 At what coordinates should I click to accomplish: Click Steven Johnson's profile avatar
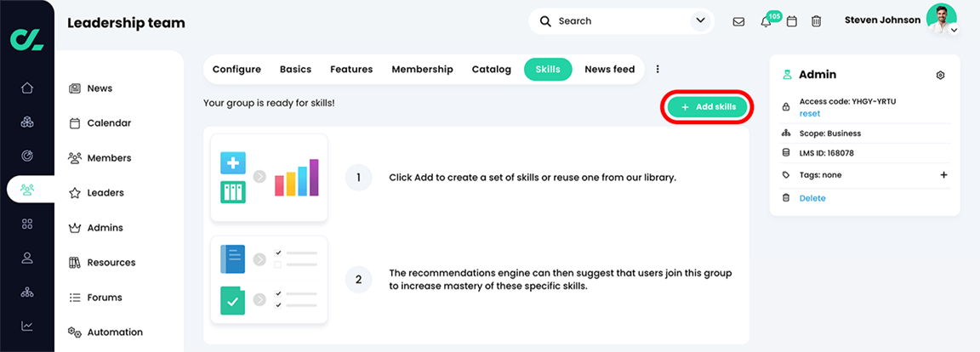pos(941,19)
